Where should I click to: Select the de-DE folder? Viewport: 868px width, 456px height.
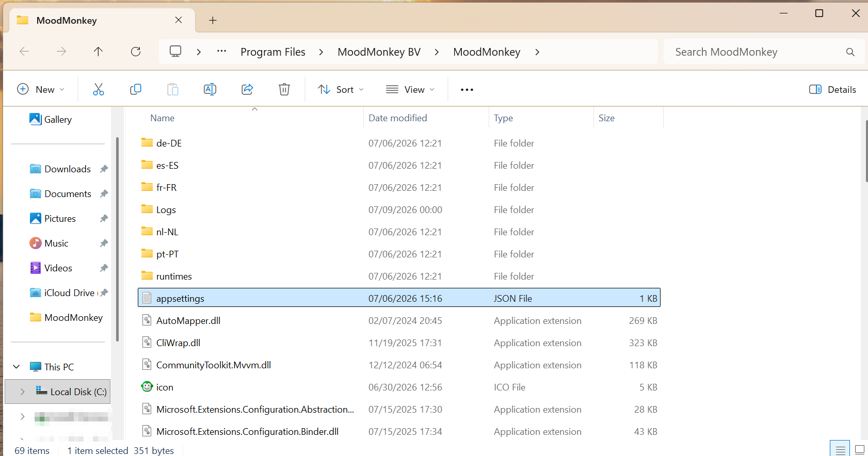(x=399, y=143)
